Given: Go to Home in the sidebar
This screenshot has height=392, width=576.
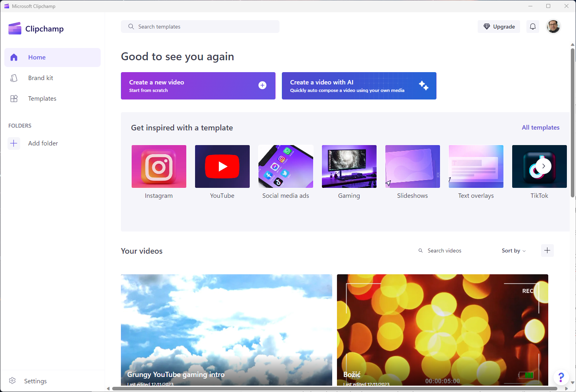Looking at the screenshot, I should coord(53,57).
